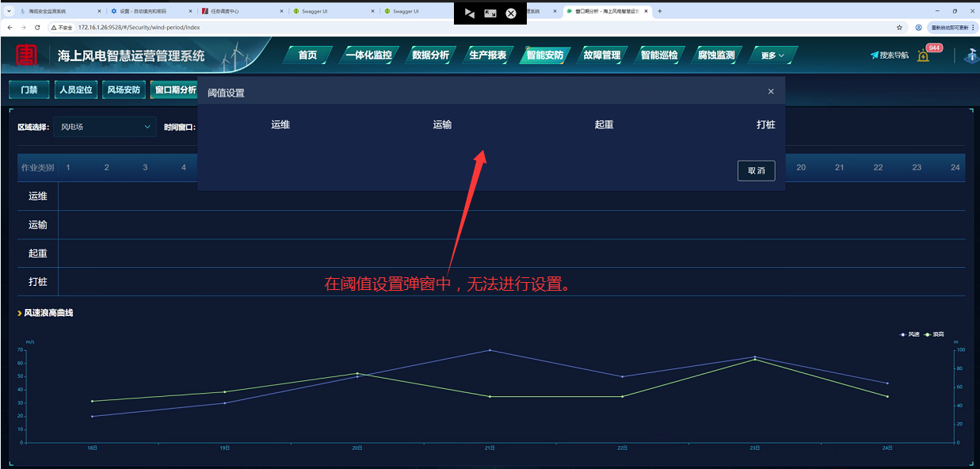This screenshot has height=469, width=980.
Task: Toggle the 浪高 legend series in the chart
Action: click(934, 334)
